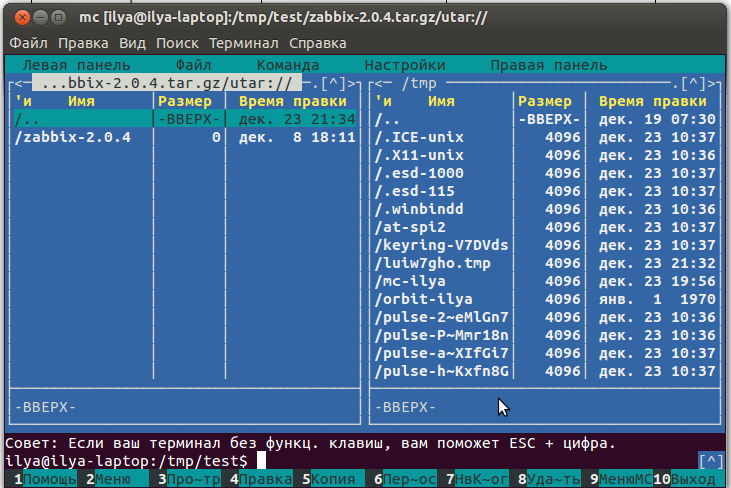This screenshot has height=488, width=731.
Task: Open Правая панель mc menu
Action: [x=549, y=65]
